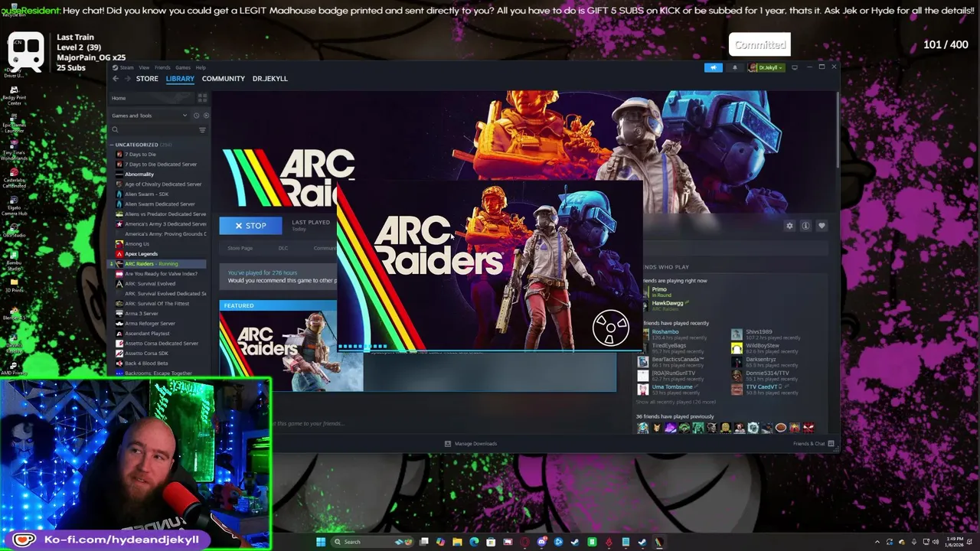Open the 3D Prints desktop folder
This screenshot has height=551, width=980.
[x=14, y=285]
